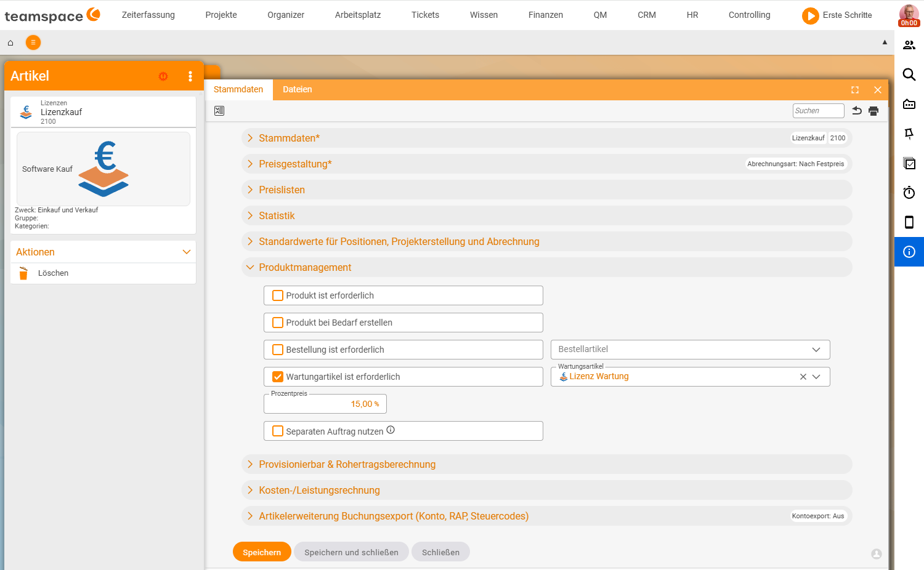Image resolution: width=924 pixels, height=570 pixels.
Task: Click the pin icon in right sidebar
Action: 909,134
